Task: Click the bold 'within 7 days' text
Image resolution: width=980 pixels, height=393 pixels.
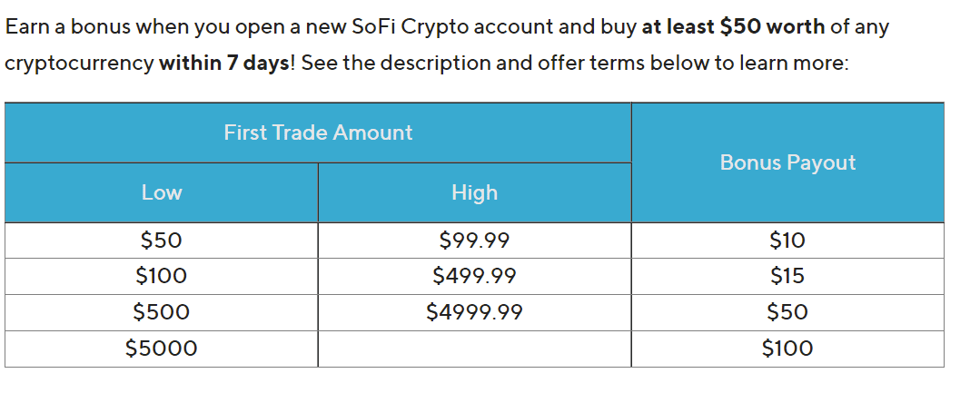Action: tap(224, 64)
